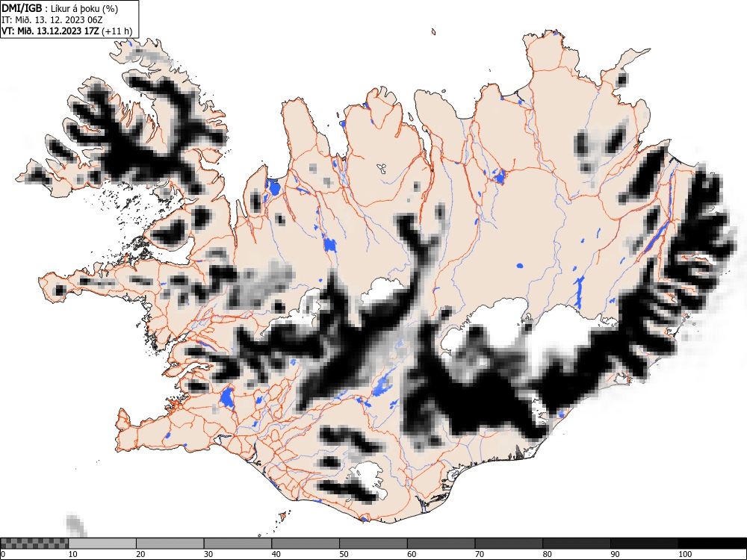This screenshot has height=560, width=747.
Task: Click the legend label '30'
Action: click(x=208, y=554)
